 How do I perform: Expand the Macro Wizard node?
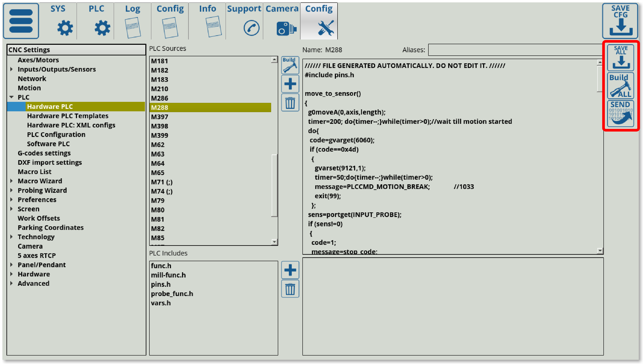point(12,181)
